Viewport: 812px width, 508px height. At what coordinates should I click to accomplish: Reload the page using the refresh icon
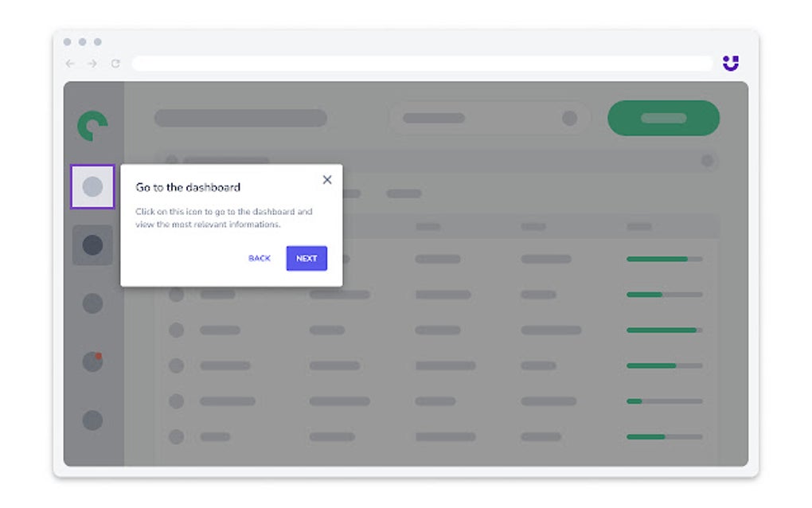[114, 63]
